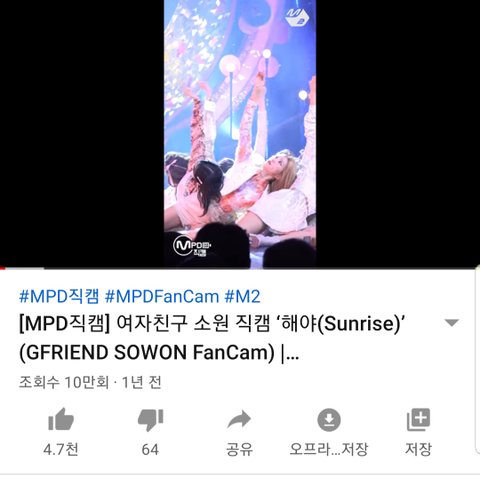
Task: Click the 저장 save label
Action: point(418,449)
